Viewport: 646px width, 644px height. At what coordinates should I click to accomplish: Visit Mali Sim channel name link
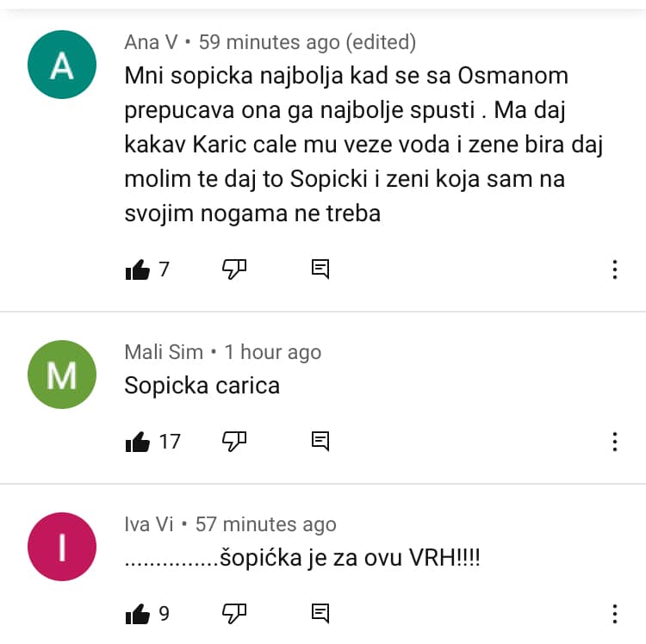click(x=164, y=352)
